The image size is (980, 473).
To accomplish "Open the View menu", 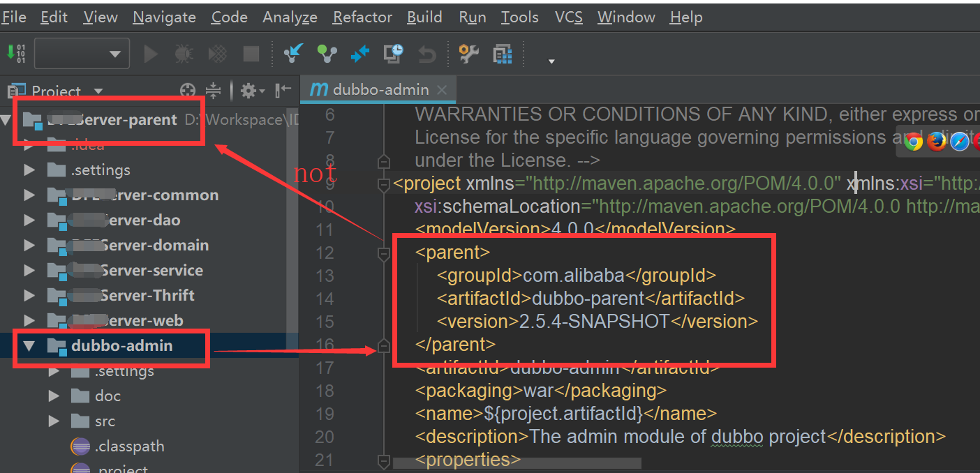I will coord(101,17).
